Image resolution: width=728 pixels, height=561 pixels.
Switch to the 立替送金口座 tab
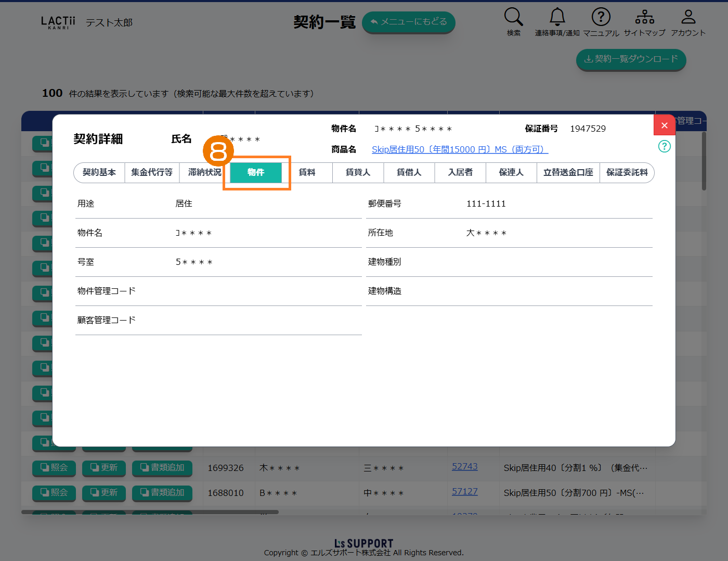pyautogui.click(x=568, y=172)
